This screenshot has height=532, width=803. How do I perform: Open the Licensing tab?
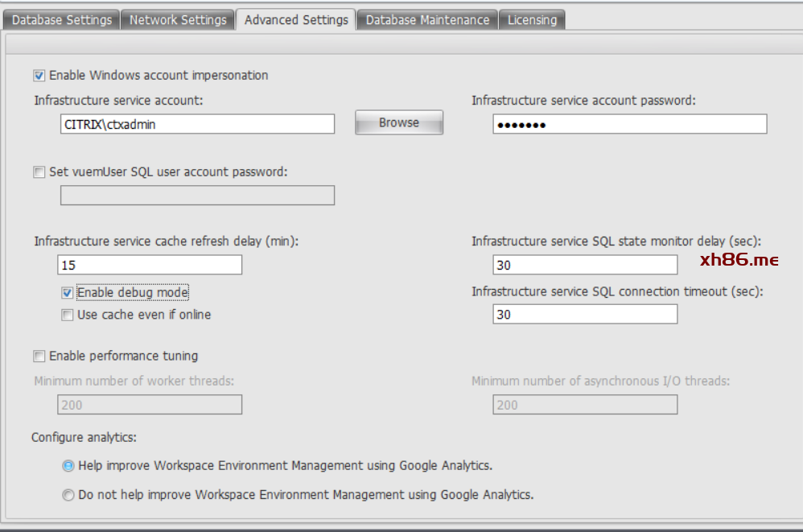[x=532, y=20]
